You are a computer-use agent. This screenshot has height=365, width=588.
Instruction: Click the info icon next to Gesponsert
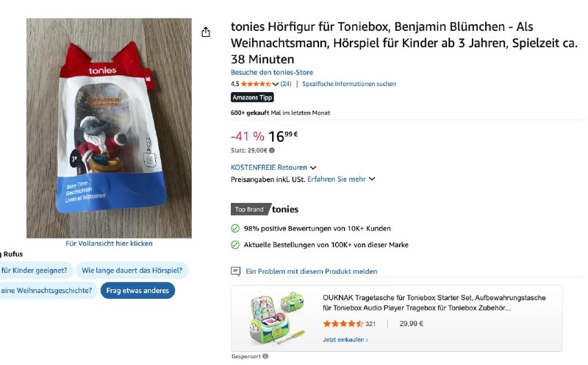point(265,356)
